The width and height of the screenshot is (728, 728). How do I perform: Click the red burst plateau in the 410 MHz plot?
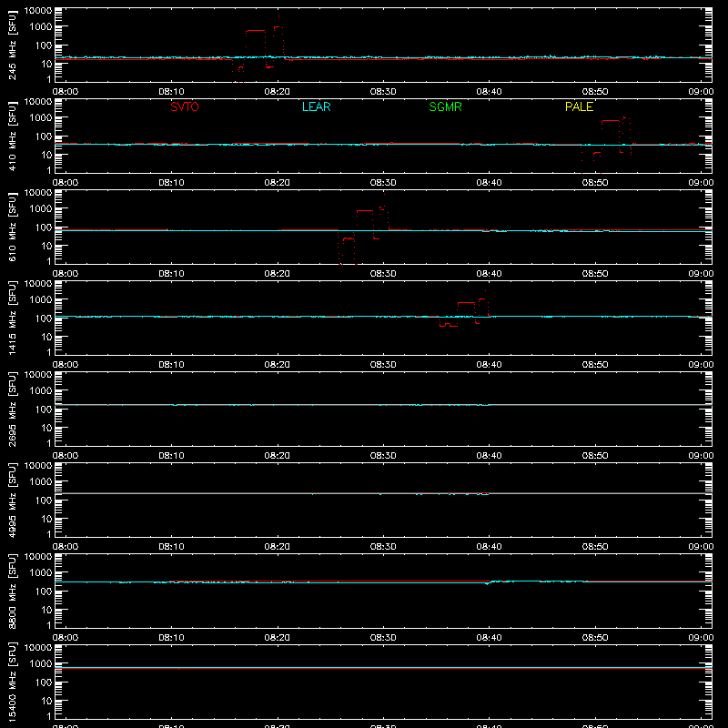point(611,121)
